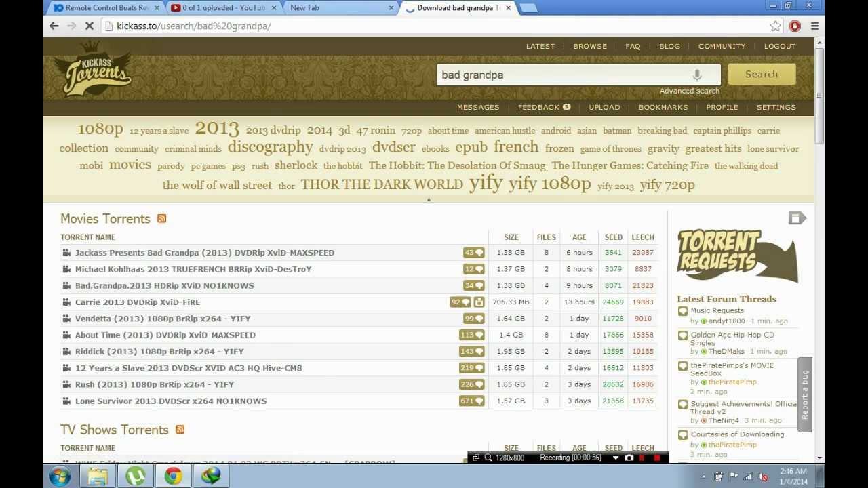Click Chrome back arrow button
Image resolution: width=868 pixels, height=488 pixels.
tap(54, 26)
